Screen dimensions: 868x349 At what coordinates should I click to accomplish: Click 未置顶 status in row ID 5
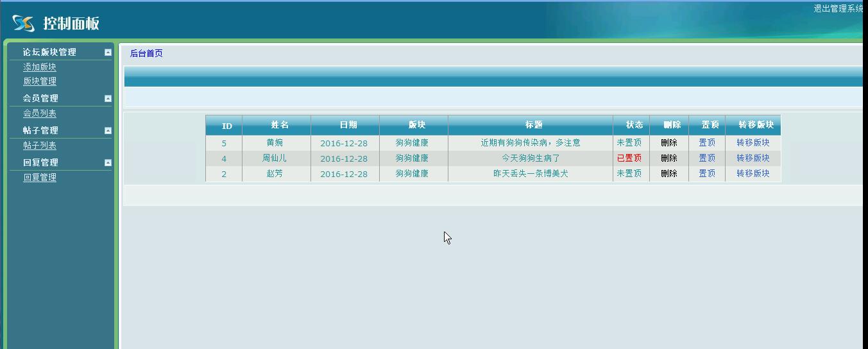click(x=629, y=142)
